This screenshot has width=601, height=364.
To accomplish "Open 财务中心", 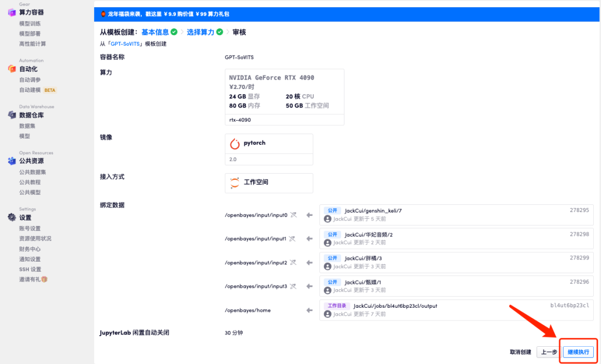I will tap(30, 249).
